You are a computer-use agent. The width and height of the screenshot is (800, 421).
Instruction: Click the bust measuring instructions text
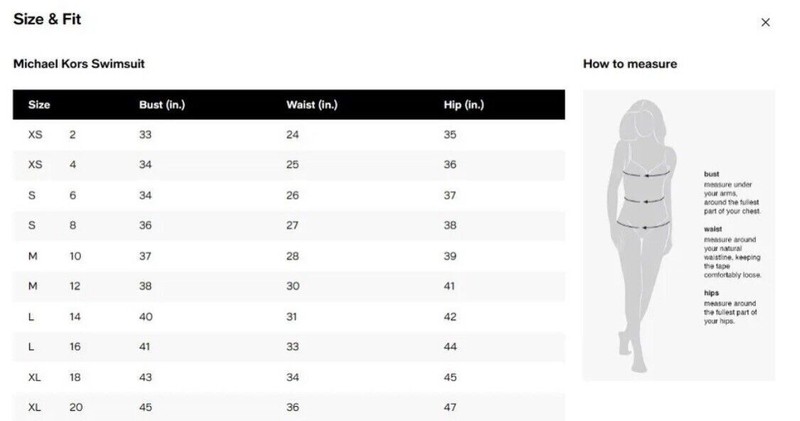[x=732, y=193]
